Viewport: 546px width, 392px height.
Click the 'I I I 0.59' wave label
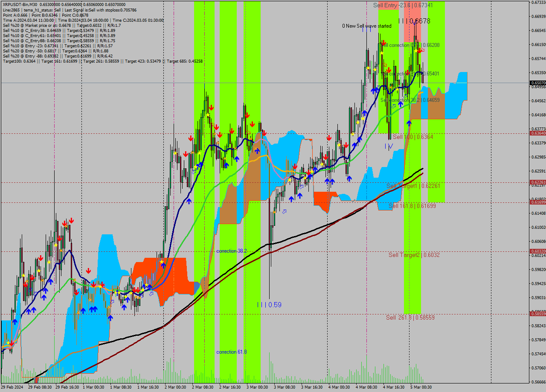tap(269, 305)
